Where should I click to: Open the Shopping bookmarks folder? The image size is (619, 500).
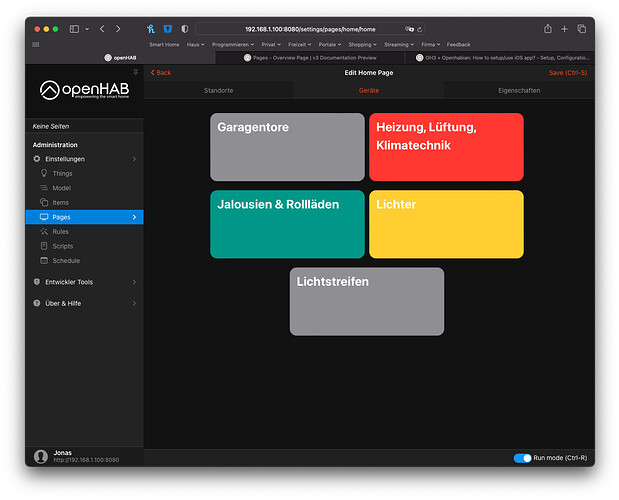coord(363,45)
